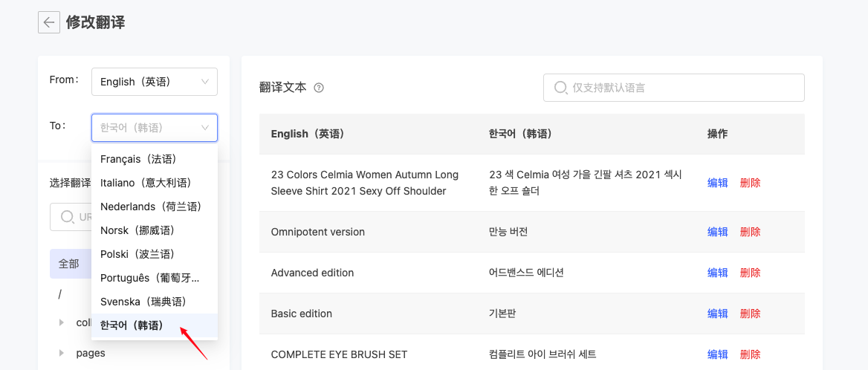Pick Svenska（瑞典语） from the dropdown

point(143,302)
